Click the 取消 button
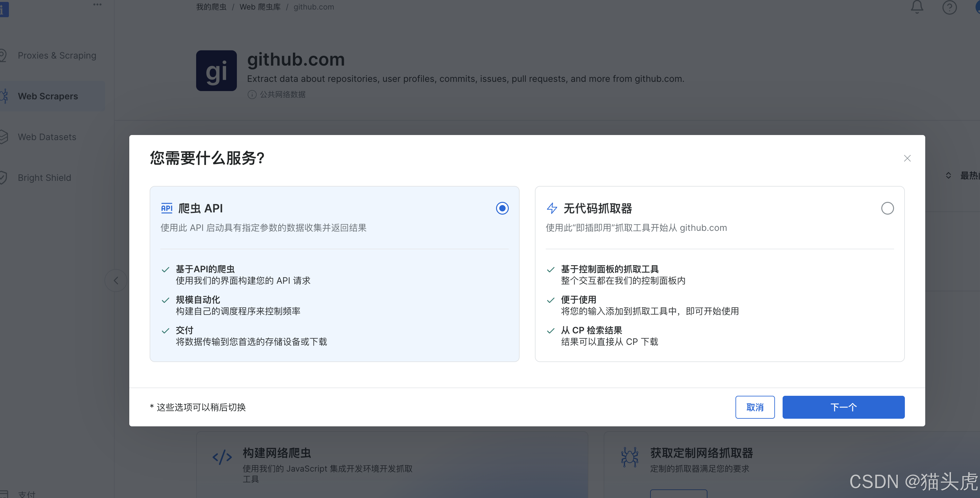980x498 pixels. click(755, 407)
